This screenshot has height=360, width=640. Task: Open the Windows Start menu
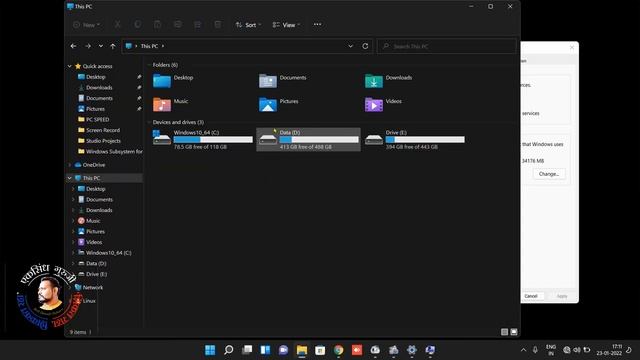[210, 350]
